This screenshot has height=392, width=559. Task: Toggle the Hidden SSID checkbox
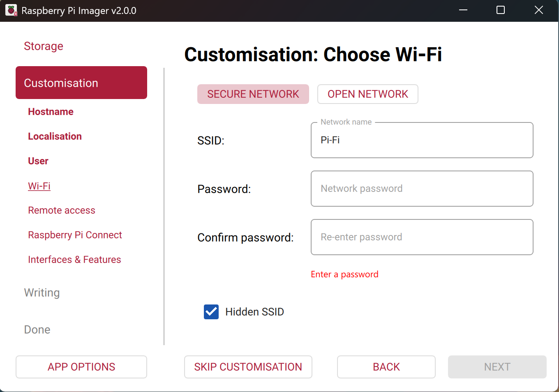click(x=211, y=312)
